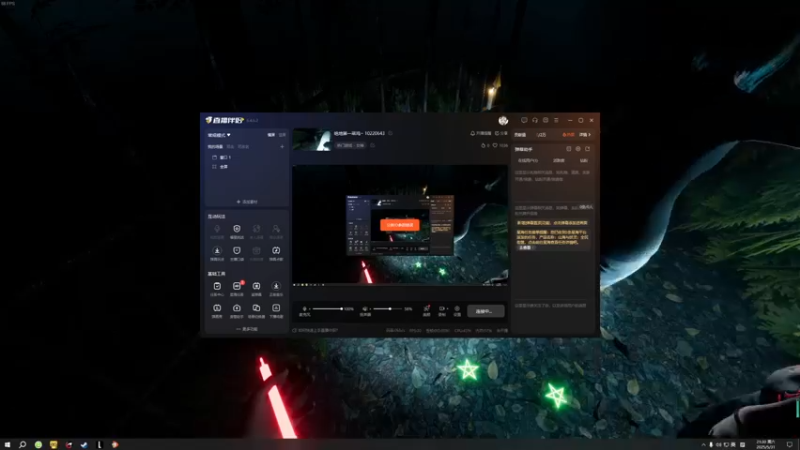
Task: Click the pop-out icon in danmaku assistant header
Action: point(588,149)
